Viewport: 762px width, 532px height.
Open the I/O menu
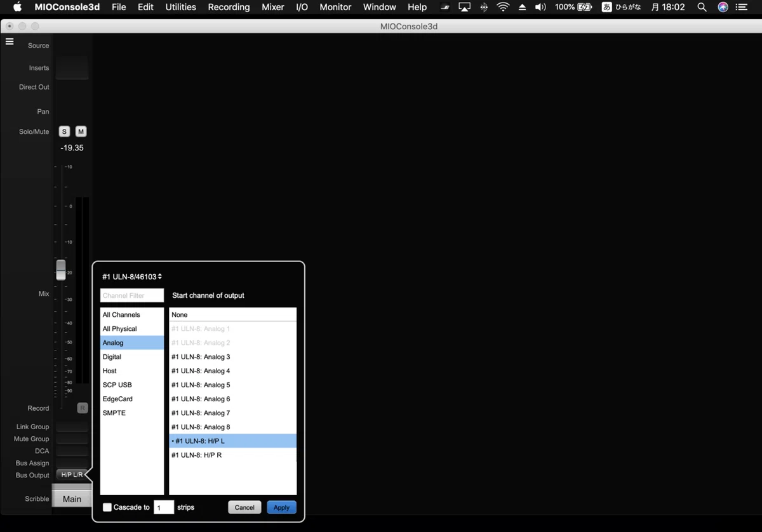click(302, 7)
